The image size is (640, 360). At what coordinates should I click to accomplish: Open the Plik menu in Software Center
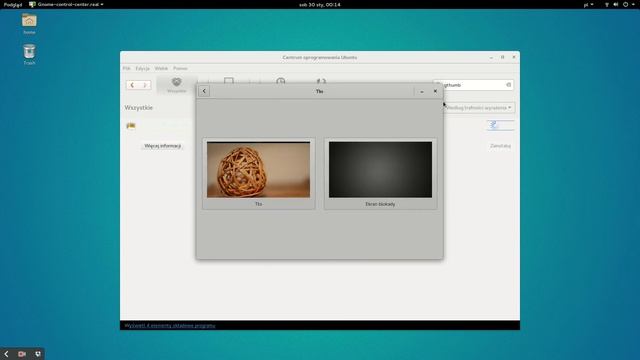[x=127, y=69]
